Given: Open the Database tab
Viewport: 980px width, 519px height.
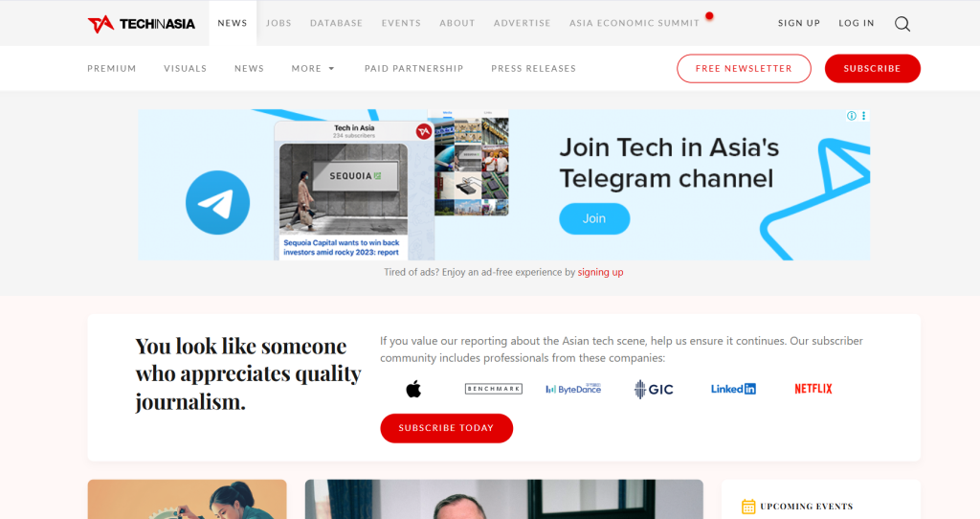Looking at the screenshot, I should (x=336, y=23).
